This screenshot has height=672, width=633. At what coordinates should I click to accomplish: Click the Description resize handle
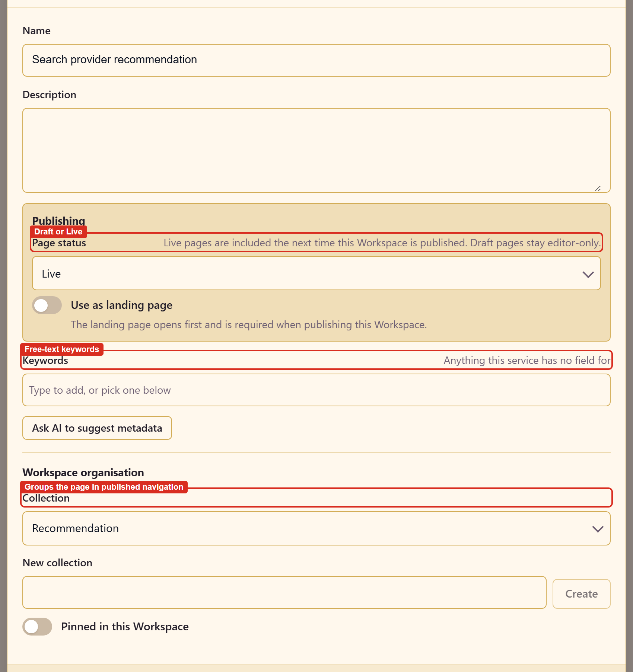point(598,189)
